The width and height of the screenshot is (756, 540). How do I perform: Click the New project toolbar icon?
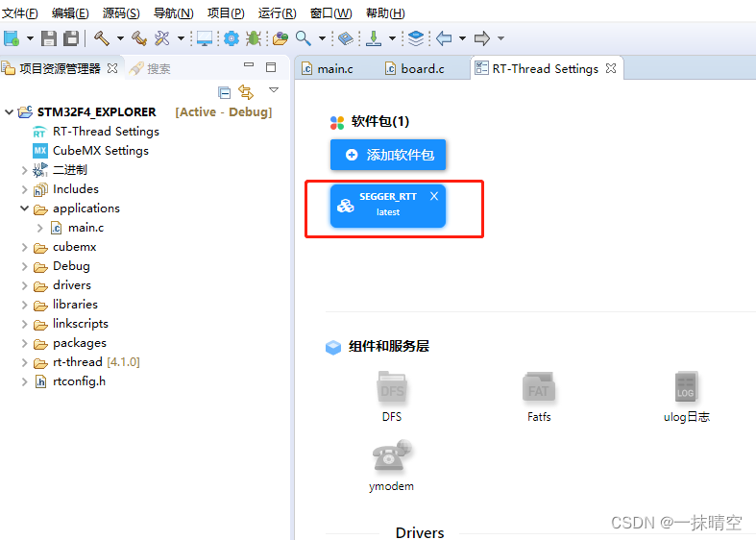point(12,38)
